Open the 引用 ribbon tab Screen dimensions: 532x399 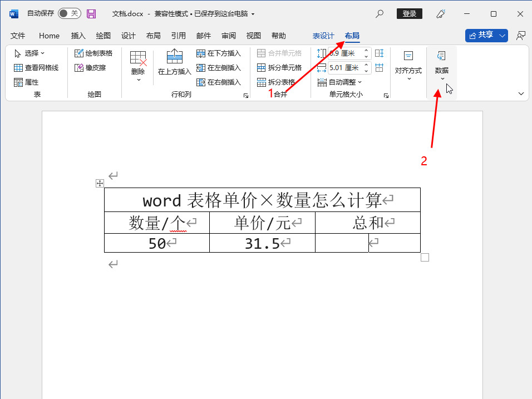(x=179, y=36)
